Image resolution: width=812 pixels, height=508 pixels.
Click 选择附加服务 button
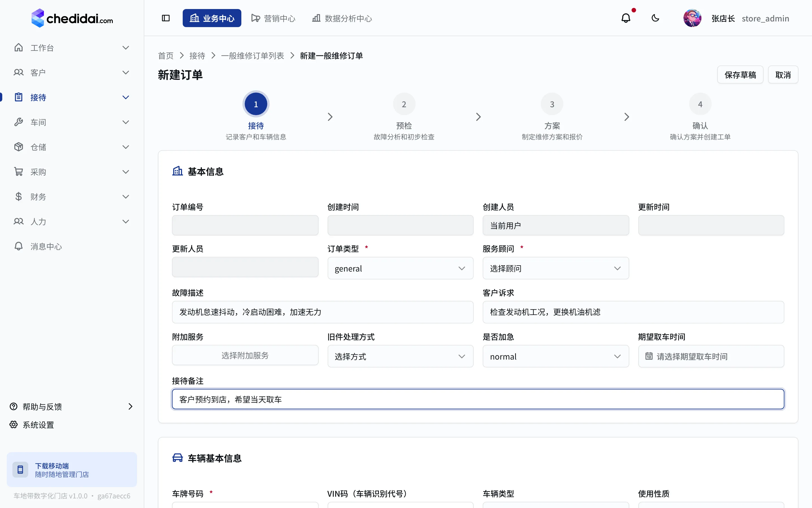pos(245,355)
